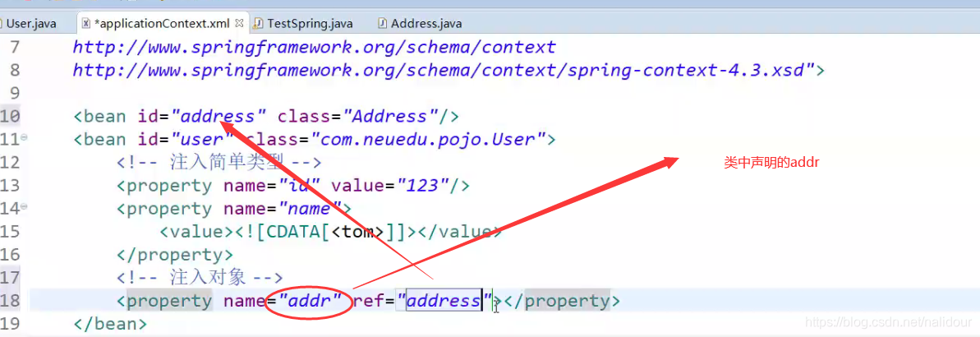Click line number 19 in the gutter
Screen dimensions: 980x337
pyautogui.click(x=11, y=325)
